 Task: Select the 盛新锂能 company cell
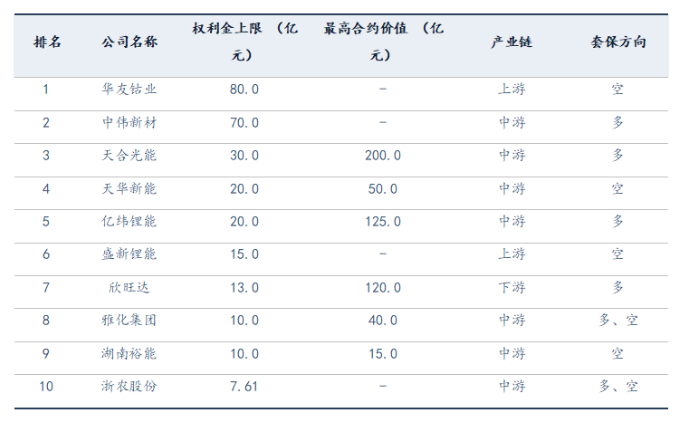[129, 254]
